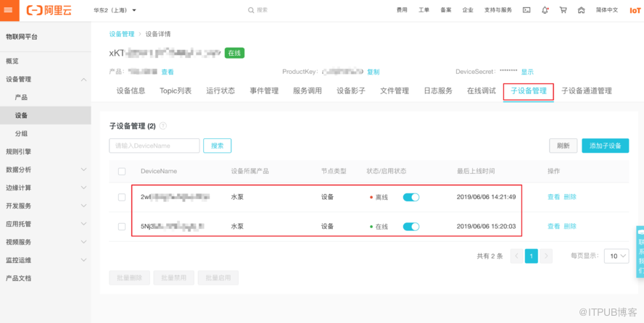Click the DeviceName search input field
This screenshot has width=644, height=323.
[154, 146]
